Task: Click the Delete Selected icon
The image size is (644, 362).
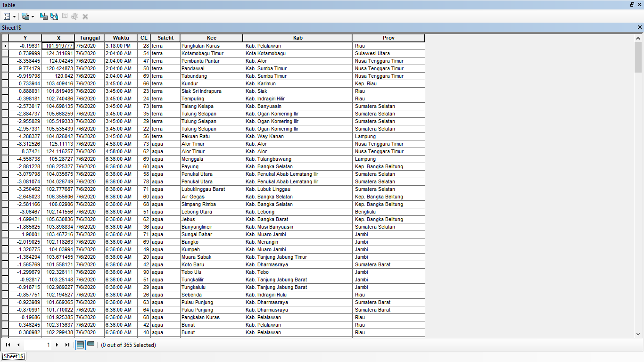Action: [85, 16]
